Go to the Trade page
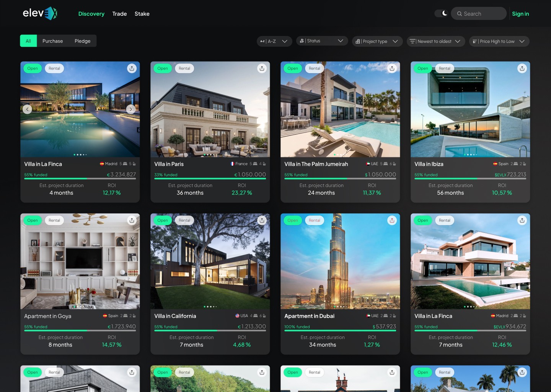The width and height of the screenshot is (551, 392). pyautogui.click(x=119, y=14)
